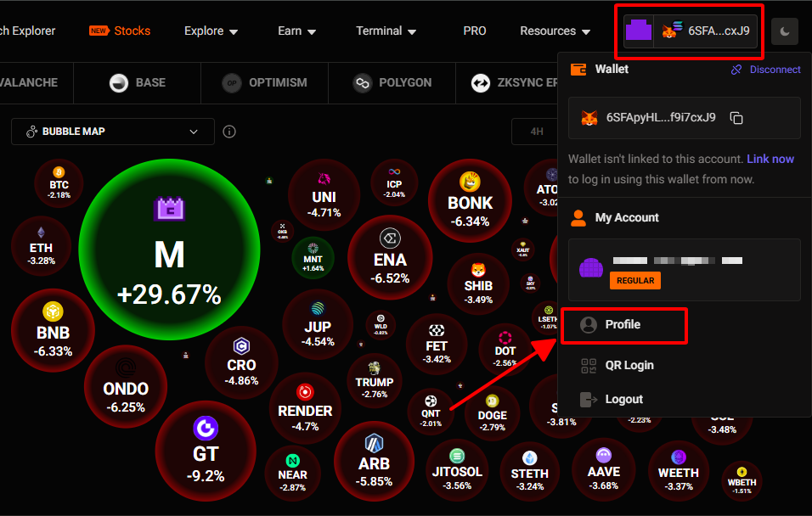Image resolution: width=812 pixels, height=516 pixels.
Task: Select the DOGE bubble
Action: tap(492, 413)
